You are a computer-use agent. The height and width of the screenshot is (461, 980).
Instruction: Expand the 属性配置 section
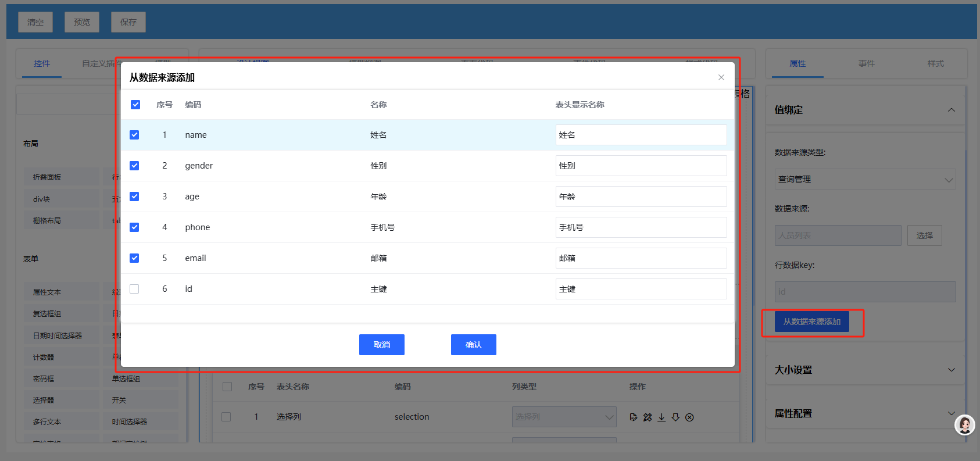tap(951, 413)
